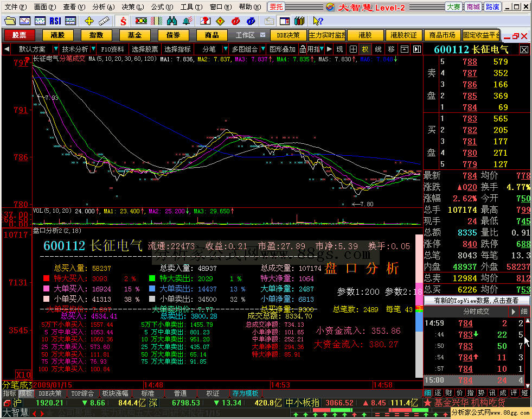The image size is (532, 419).
Task: Click 有新的TopView数据,点击查看 notice
Action: click(476, 300)
